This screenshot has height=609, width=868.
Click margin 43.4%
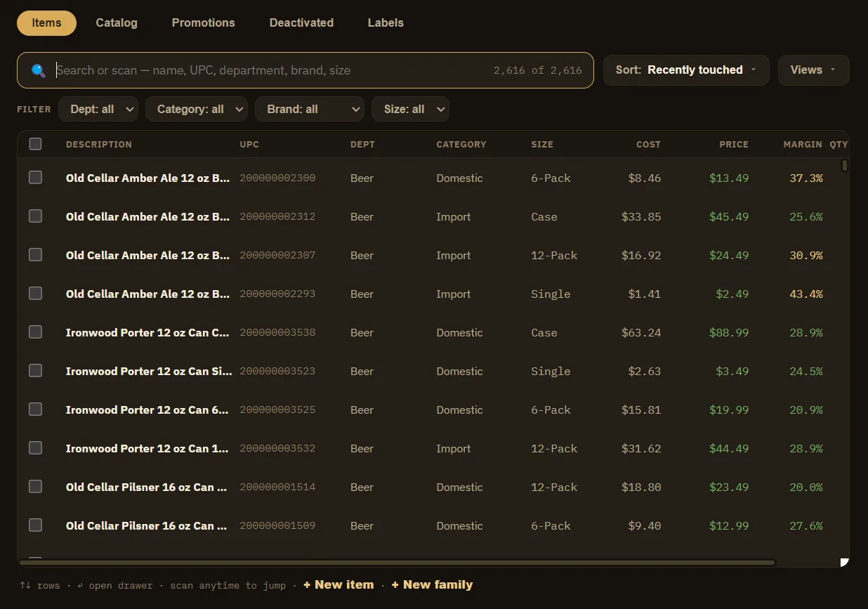point(806,294)
